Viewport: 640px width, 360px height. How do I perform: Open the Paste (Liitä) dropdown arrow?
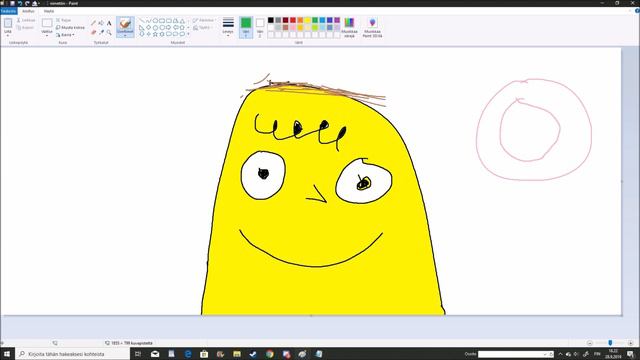pos(8,36)
